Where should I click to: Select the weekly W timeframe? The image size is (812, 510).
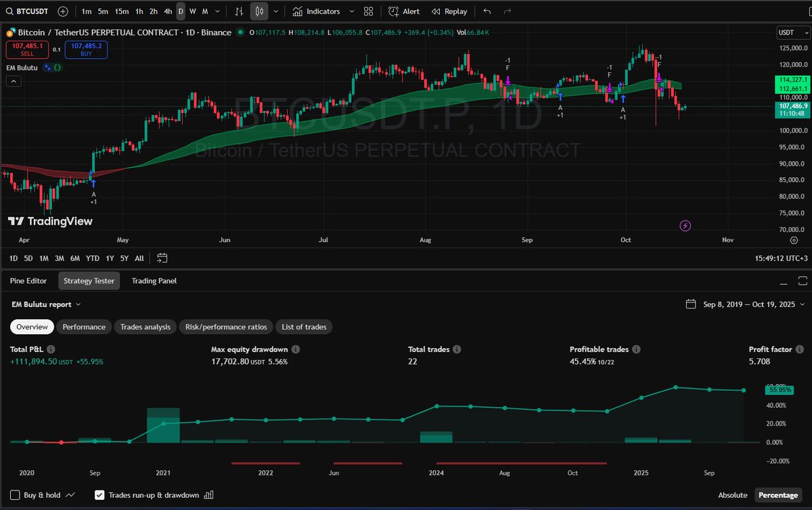193,11
